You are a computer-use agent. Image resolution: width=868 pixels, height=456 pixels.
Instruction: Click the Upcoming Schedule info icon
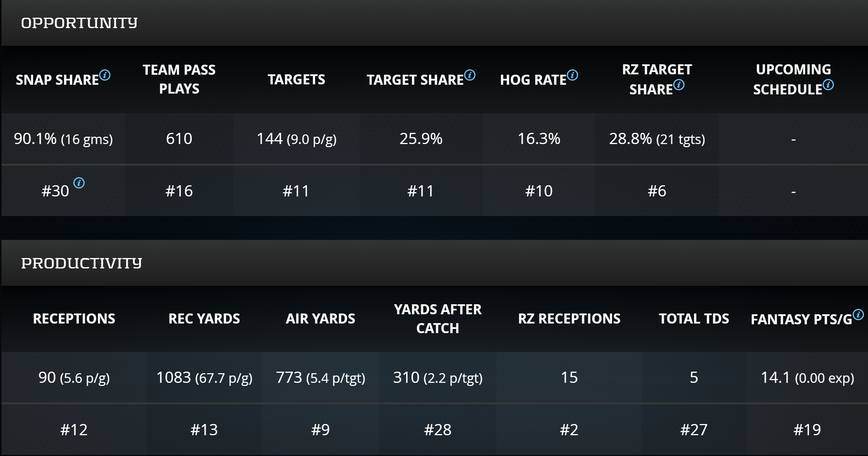[x=828, y=85]
